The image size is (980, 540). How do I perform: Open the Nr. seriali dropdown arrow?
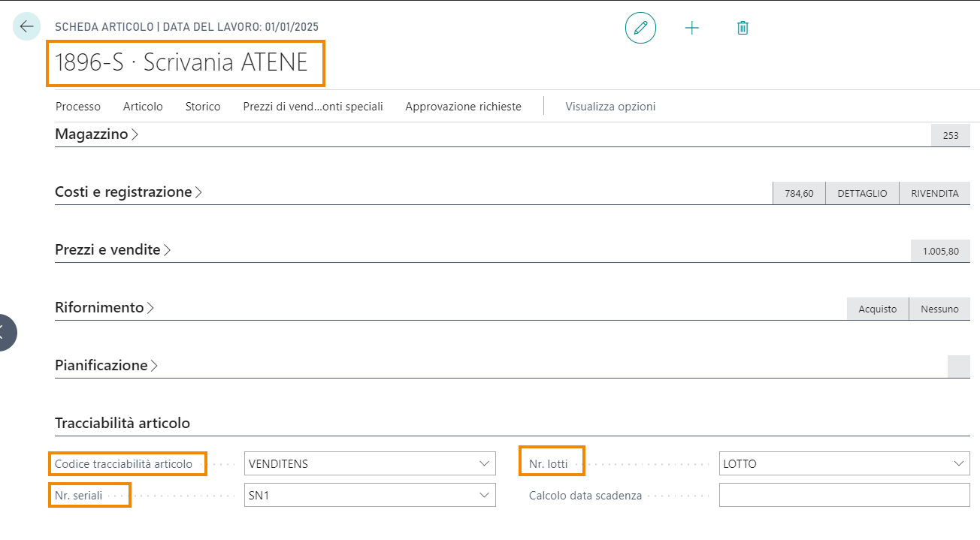point(484,496)
